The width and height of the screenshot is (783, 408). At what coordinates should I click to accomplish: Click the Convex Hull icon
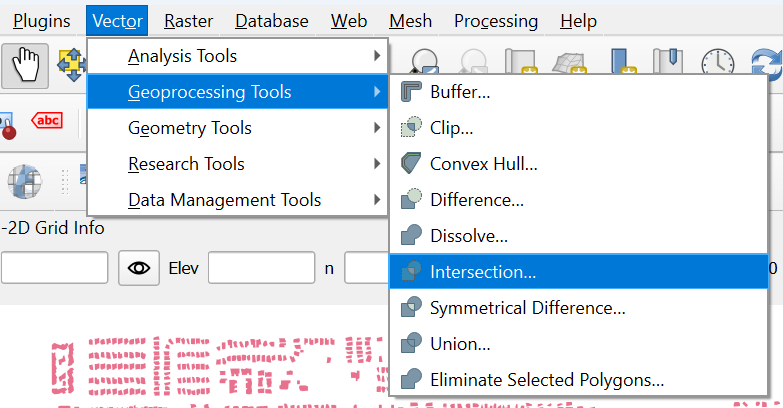click(x=412, y=164)
